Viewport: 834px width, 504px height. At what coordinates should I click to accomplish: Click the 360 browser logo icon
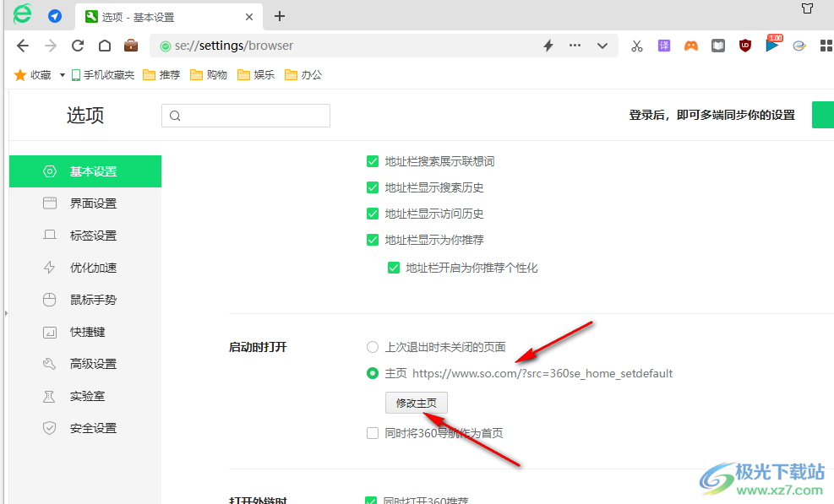(x=22, y=14)
